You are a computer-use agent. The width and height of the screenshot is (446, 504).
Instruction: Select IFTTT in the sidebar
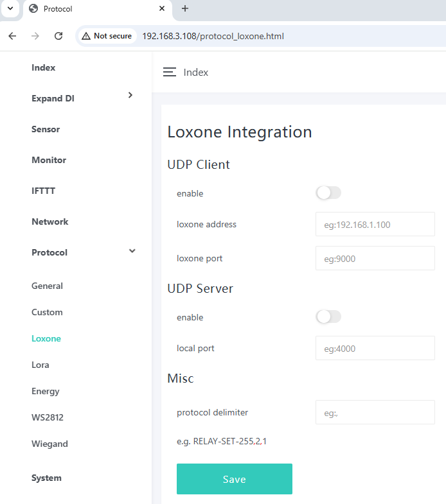click(43, 191)
